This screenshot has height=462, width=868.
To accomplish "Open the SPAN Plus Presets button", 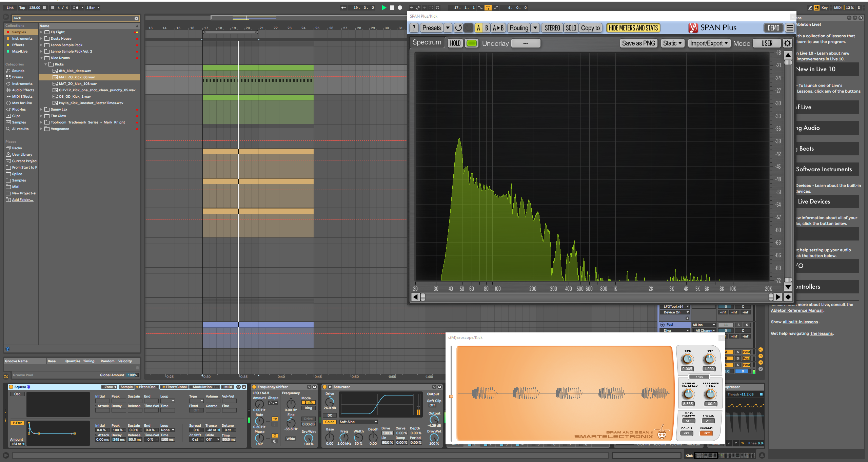I will coord(431,28).
